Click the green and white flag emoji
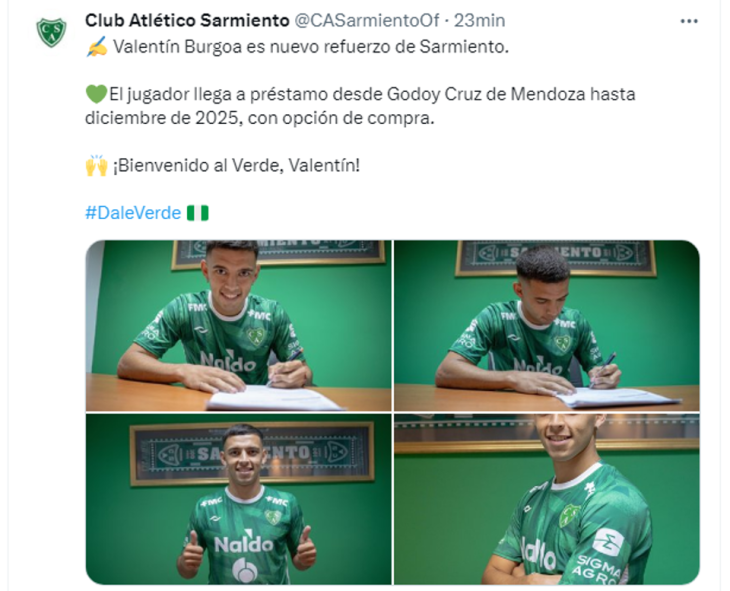 pos(198,213)
